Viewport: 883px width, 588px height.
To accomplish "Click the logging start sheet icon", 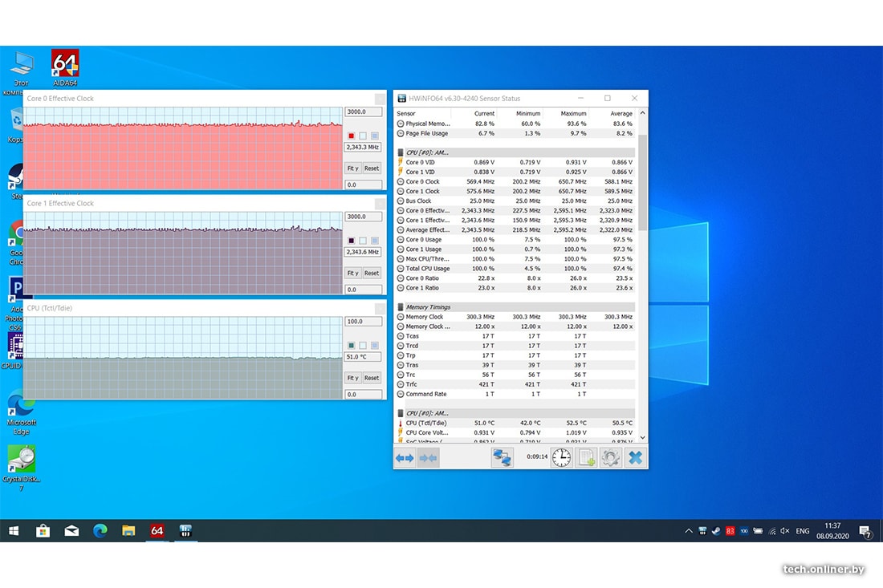I will point(587,458).
